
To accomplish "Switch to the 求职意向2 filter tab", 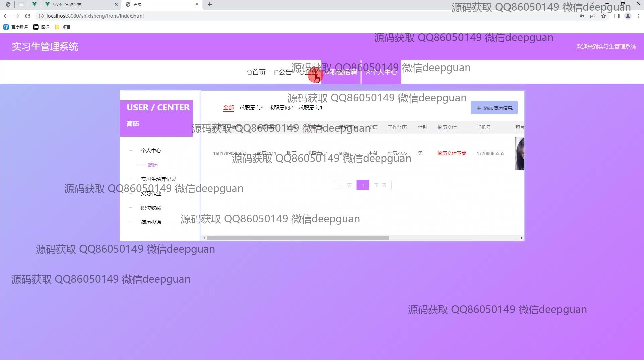I will point(281,108).
